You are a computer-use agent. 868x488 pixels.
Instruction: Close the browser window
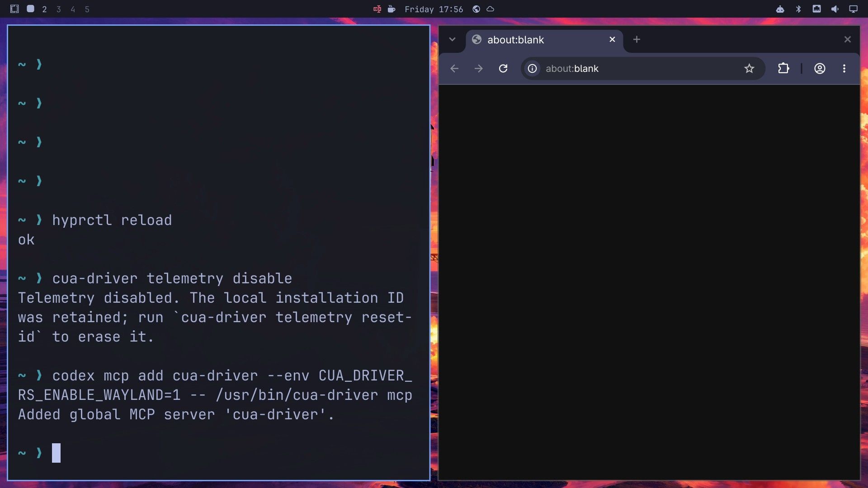point(848,39)
